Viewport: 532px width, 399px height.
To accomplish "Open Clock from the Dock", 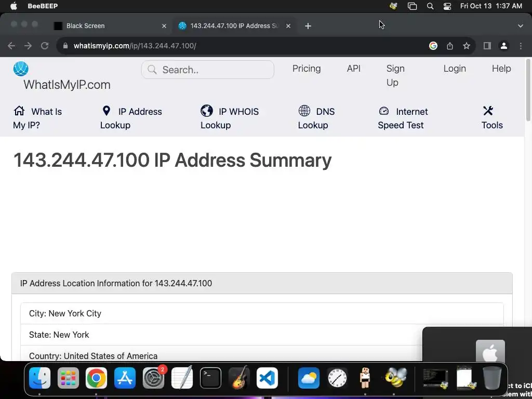I will [x=337, y=378].
